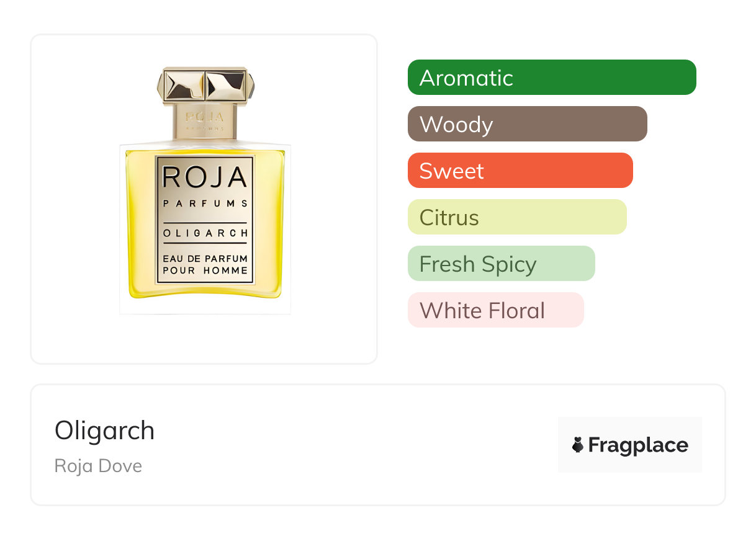Click the Woody text label
This screenshot has height=536, width=756.
click(456, 125)
